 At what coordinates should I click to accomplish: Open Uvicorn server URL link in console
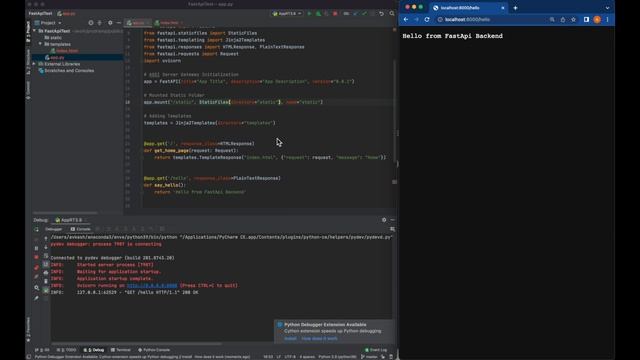(152, 285)
